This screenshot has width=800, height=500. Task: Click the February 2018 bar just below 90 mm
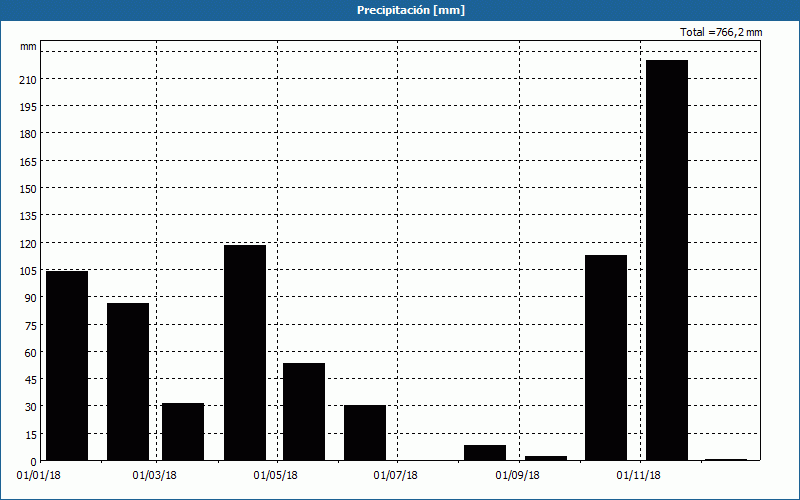click(128, 382)
